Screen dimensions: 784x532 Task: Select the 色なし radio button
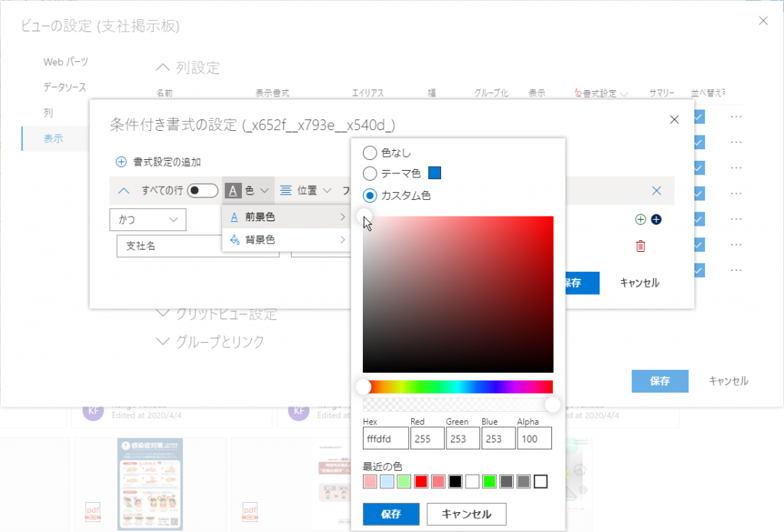(370, 152)
